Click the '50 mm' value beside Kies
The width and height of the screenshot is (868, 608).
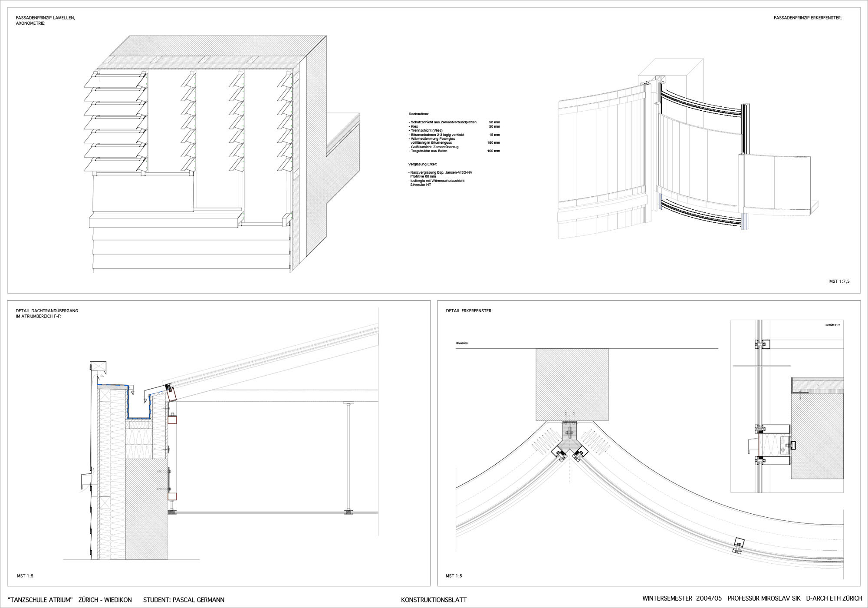click(x=494, y=126)
